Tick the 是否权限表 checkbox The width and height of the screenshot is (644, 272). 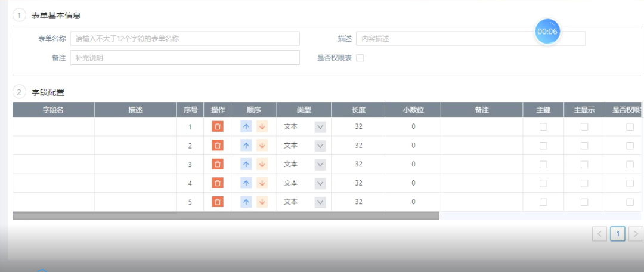360,58
